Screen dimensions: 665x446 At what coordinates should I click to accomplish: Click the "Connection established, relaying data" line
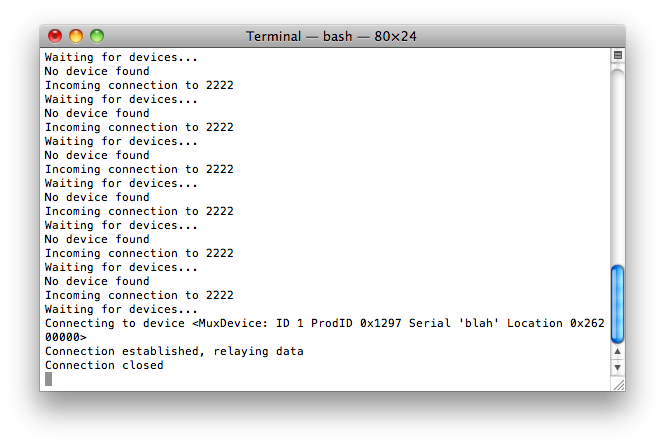174,351
